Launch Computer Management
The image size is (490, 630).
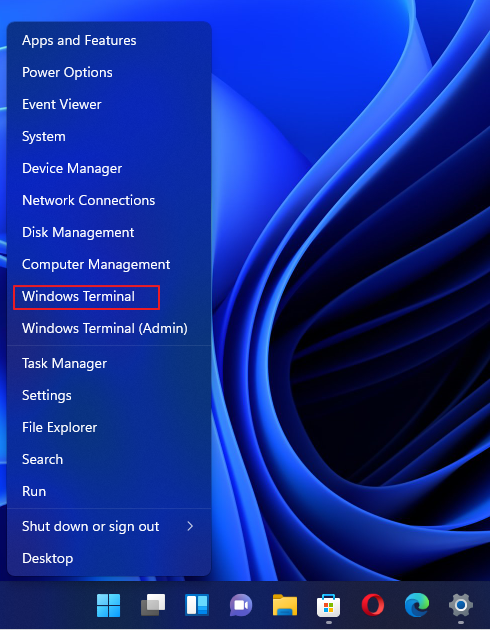(x=109, y=264)
